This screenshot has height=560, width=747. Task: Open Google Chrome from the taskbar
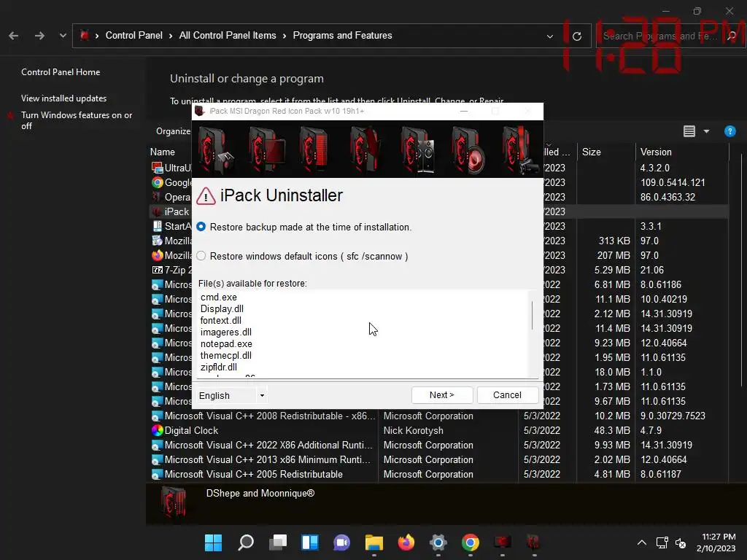(x=471, y=542)
